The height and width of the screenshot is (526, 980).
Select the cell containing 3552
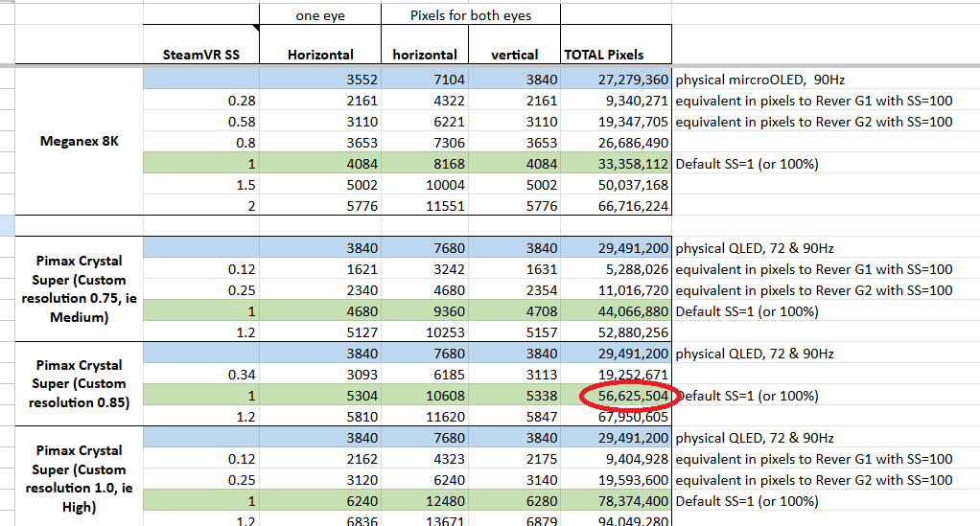[x=320, y=79]
